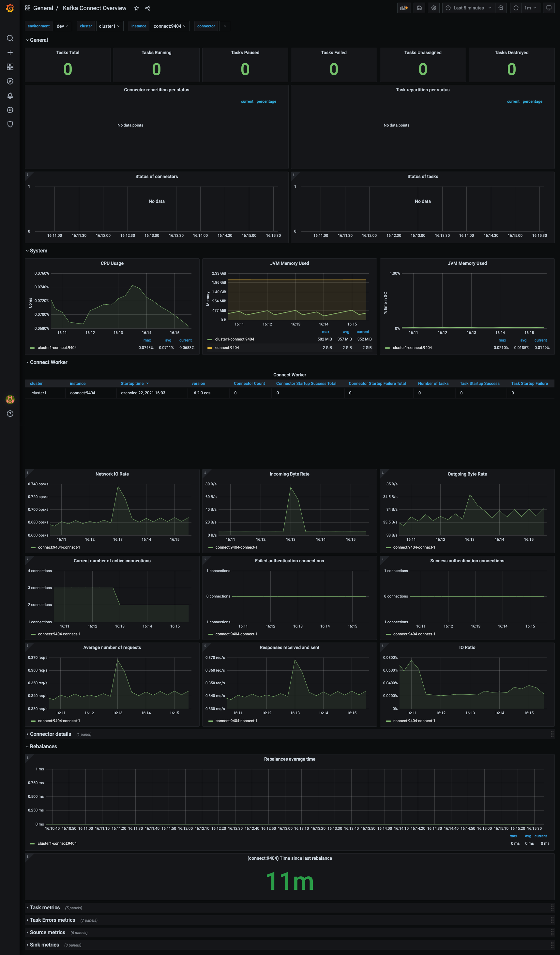This screenshot has height=955, width=560.
Task: Click info icon on Rebalances average time panel
Action: [x=28, y=757]
